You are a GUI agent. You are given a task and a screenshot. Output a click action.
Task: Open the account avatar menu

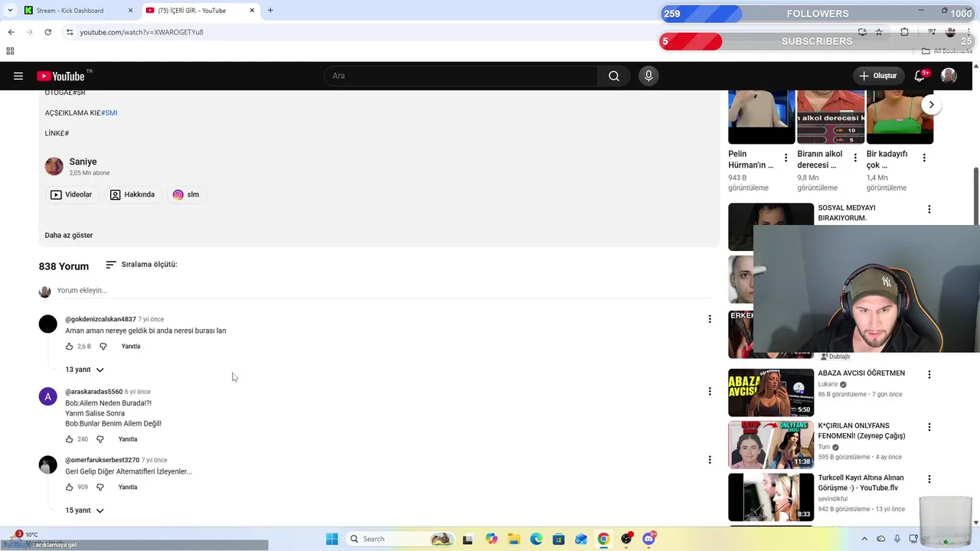[x=949, y=76]
